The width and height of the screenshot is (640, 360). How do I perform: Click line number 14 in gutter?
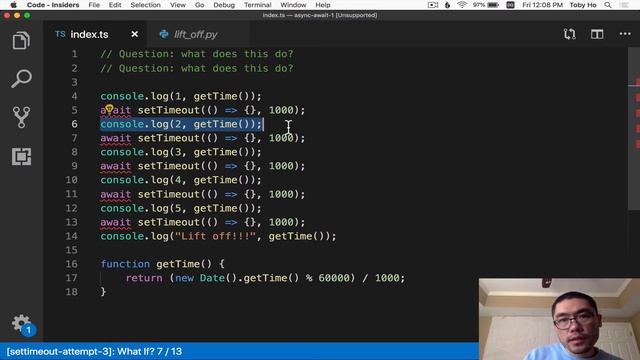(71, 236)
